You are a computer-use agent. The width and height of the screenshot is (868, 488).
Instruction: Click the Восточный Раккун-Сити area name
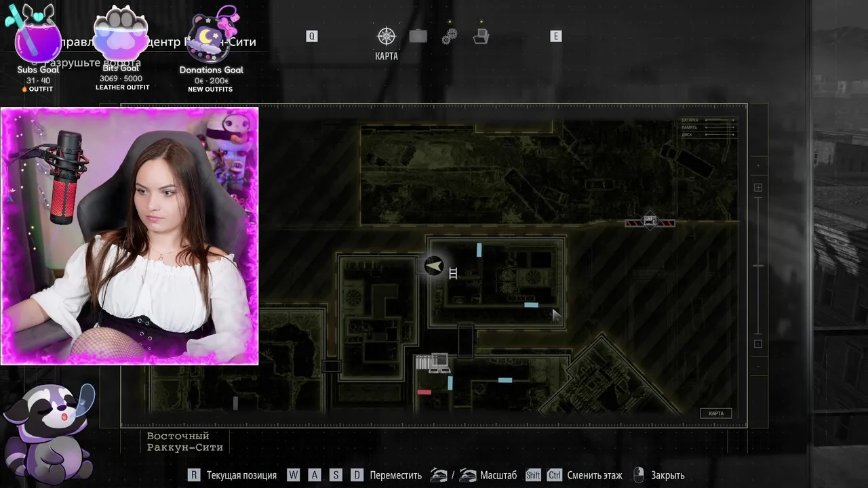(185, 442)
